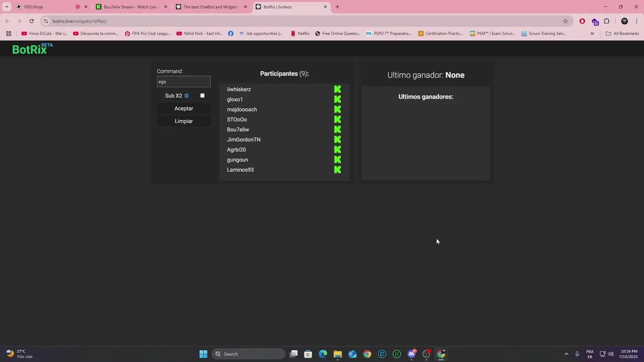
Task: Show hidden system tray icons
Action: click(566, 354)
